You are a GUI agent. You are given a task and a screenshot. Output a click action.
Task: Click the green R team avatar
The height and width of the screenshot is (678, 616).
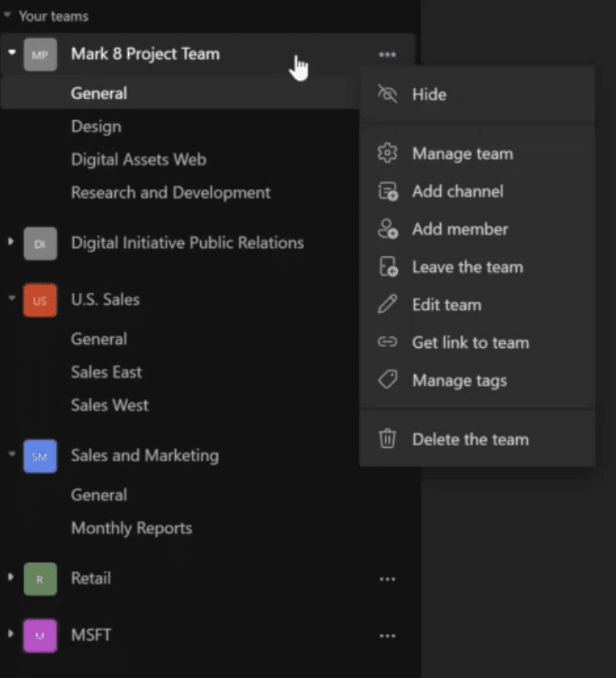point(41,579)
